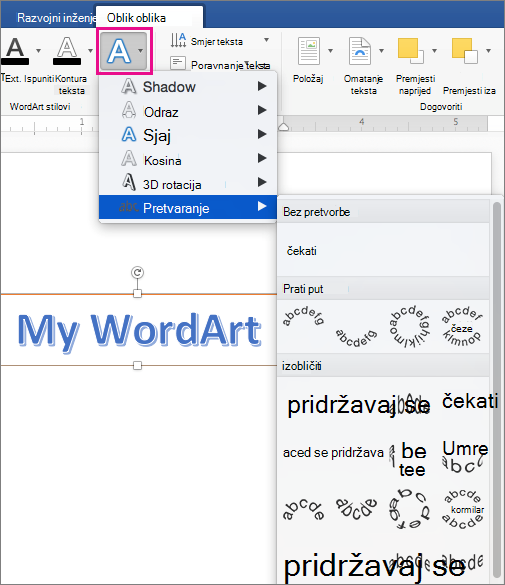Open the Smjer teksta dropdown arrow
Viewport: 505px width, 585px height.
tap(266, 40)
